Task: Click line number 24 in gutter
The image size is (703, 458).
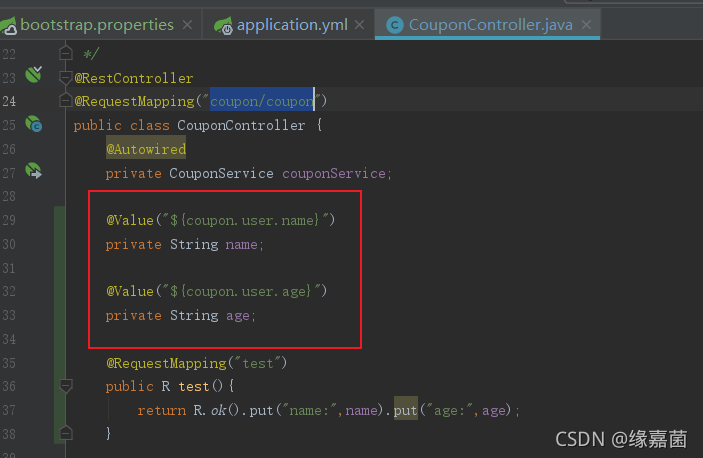Action: coord(9,101)
